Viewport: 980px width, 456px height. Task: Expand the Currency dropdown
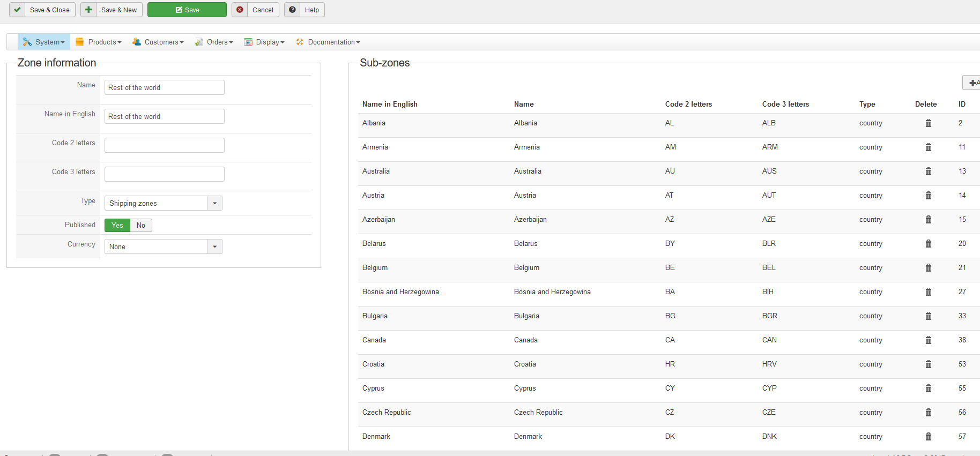[x=163, y=247]
